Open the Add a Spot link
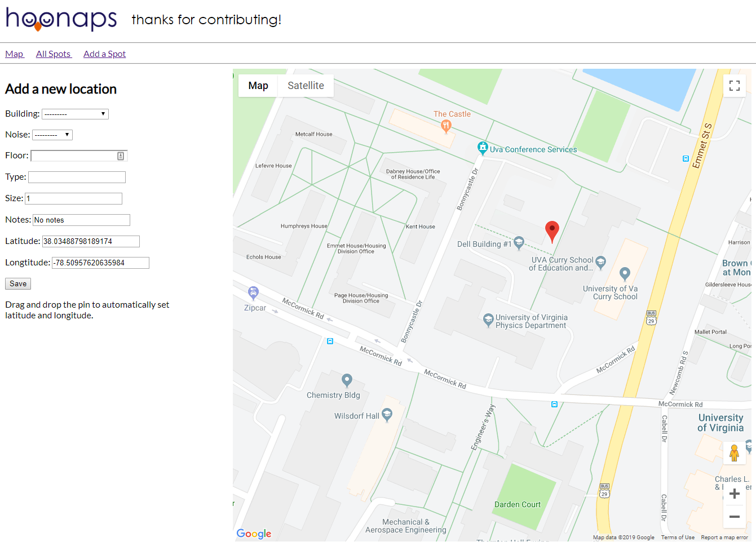Viewport: 756px width, 546px height. coord(104,54)
